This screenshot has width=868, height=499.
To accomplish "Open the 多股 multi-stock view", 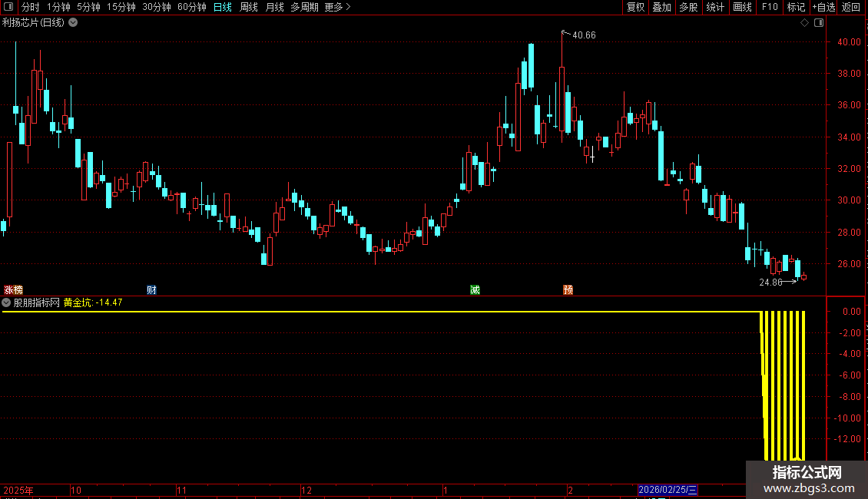I will coord(688,7).
